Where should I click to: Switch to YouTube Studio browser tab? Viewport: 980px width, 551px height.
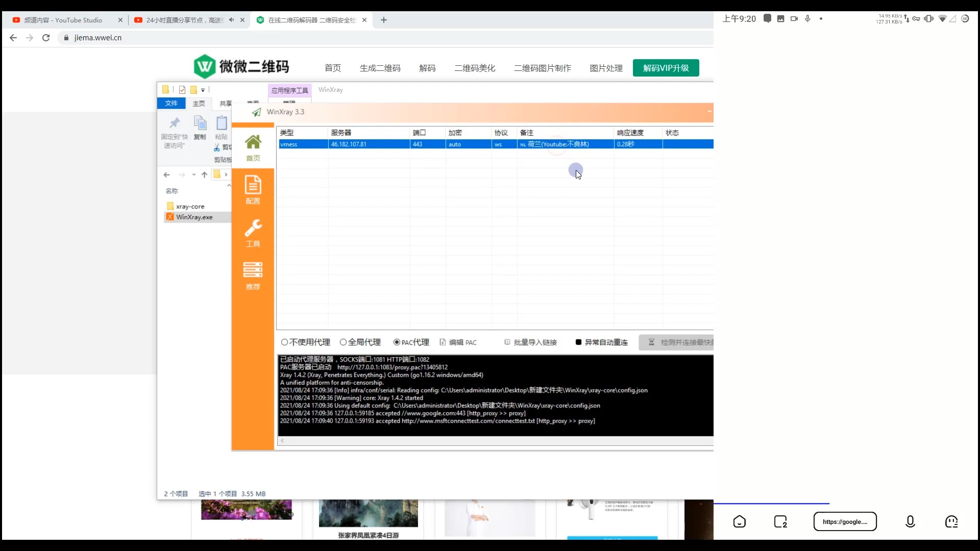point(63,20)
